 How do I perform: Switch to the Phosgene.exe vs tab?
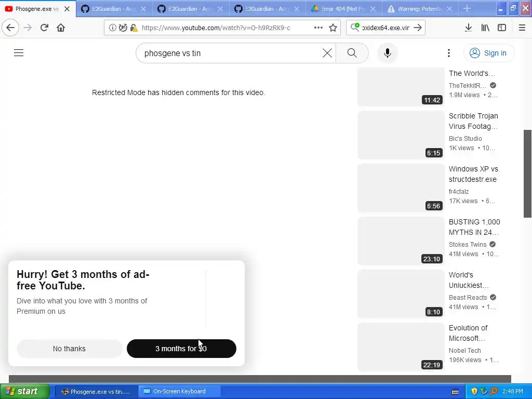point(37,9)
